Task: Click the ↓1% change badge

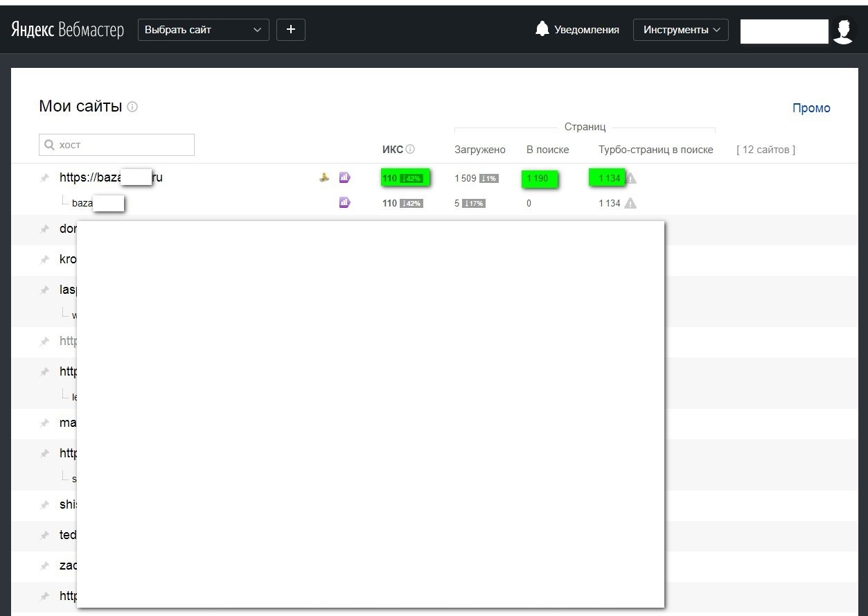Action: tap(488, 179)
